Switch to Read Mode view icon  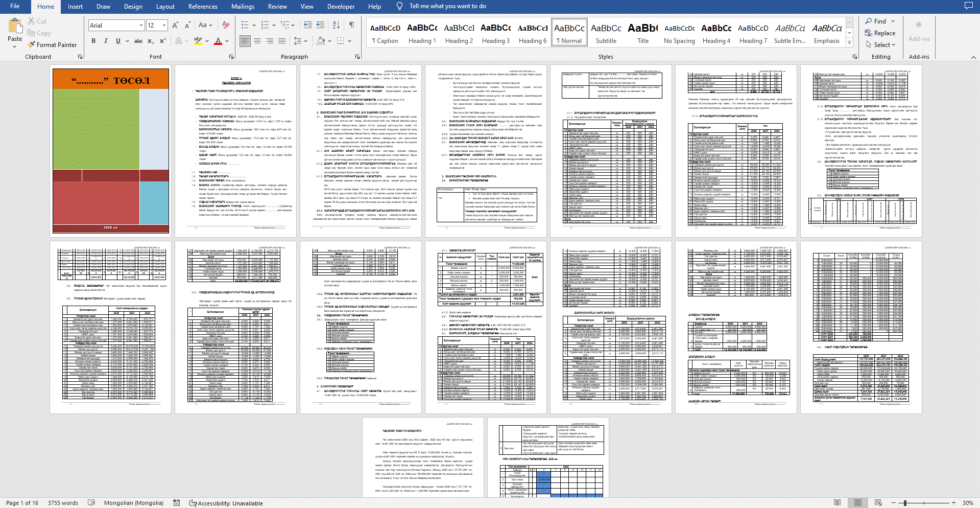837,503
